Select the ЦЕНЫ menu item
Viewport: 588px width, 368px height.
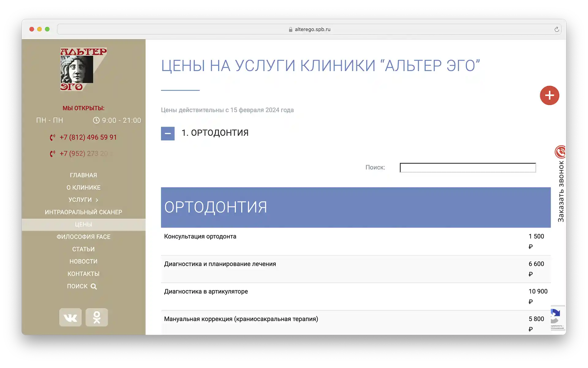coord(83,224)
